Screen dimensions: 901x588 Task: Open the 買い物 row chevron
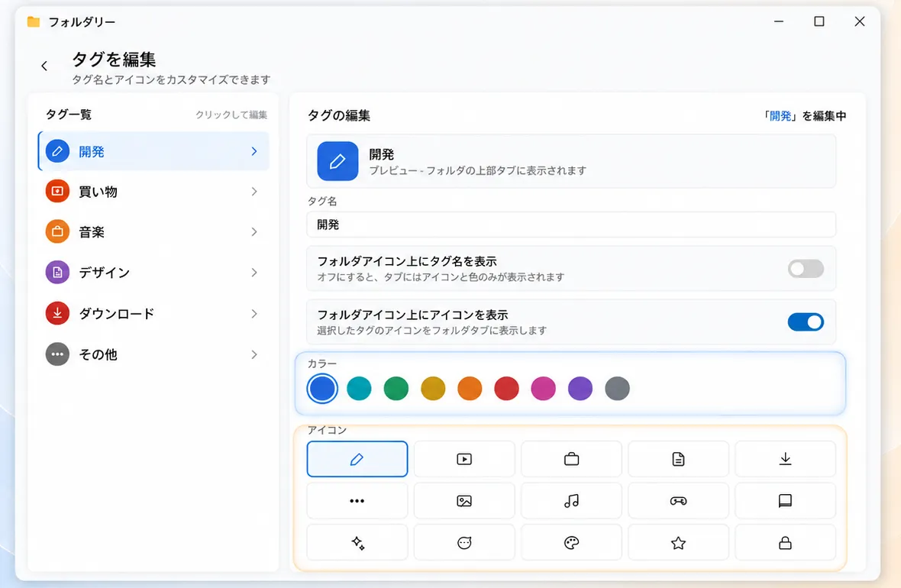[254, 192]
